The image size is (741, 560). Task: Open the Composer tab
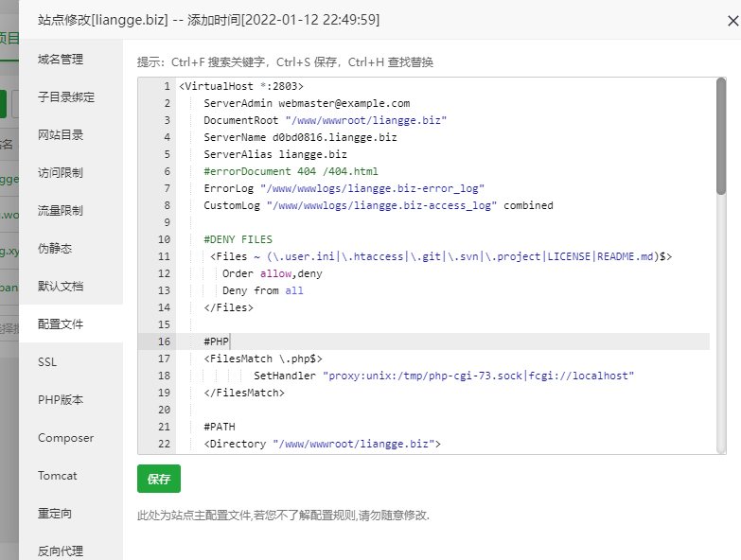65,438
